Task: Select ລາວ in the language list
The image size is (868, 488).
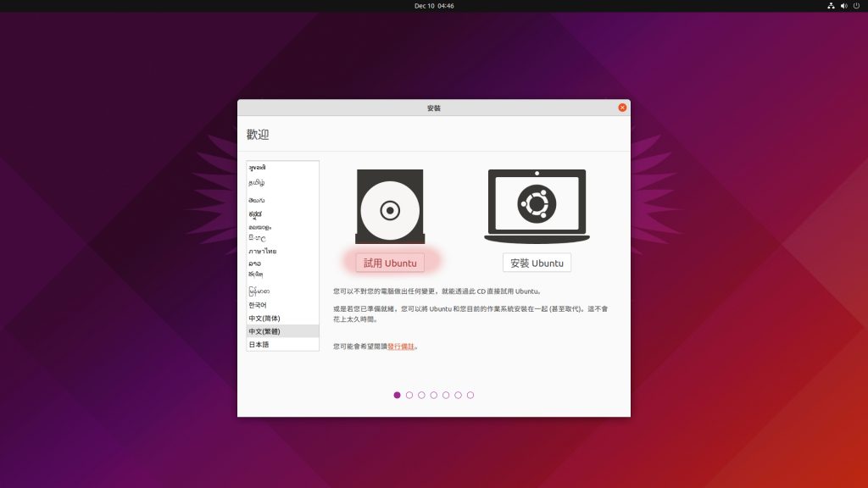Action: 282,263
